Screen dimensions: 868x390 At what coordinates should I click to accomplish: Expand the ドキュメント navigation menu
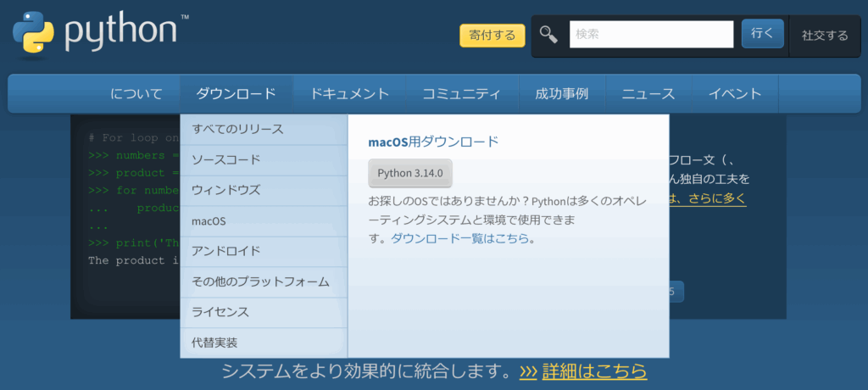pos(349,94)
